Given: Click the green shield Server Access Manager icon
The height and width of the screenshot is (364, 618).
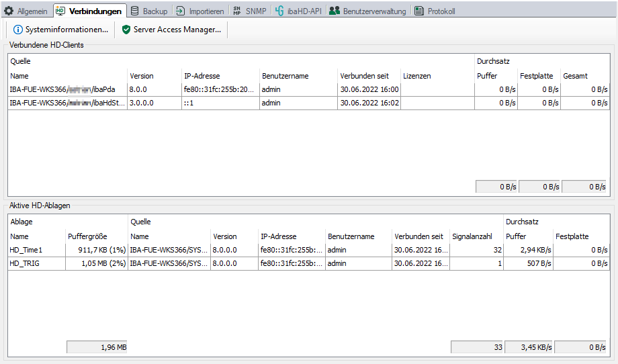Looking at the screenshot, I should tap(126, 30).
